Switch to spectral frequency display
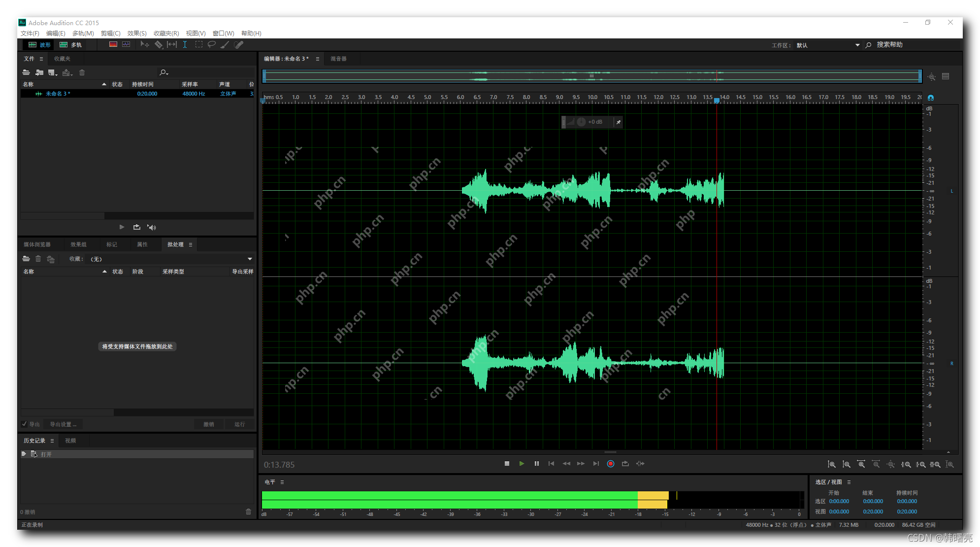This screenshot has width=980, height=547. [x=113, y=44]
